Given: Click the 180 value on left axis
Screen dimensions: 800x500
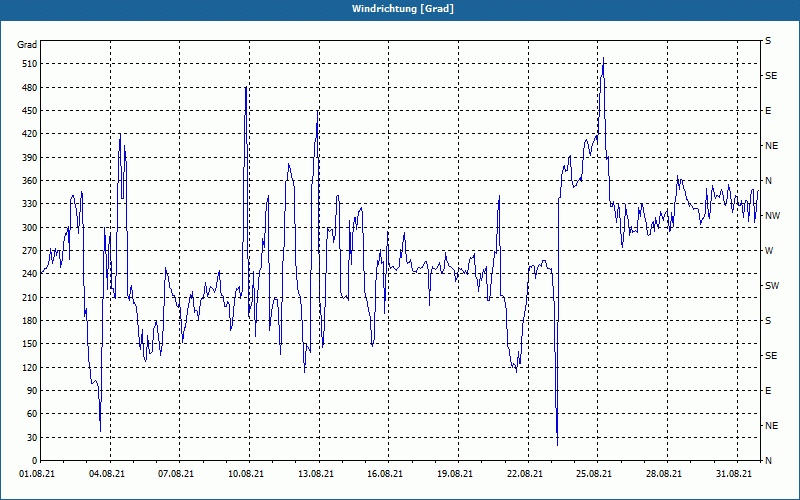Looking at the screenshot, I should point(30,321).
